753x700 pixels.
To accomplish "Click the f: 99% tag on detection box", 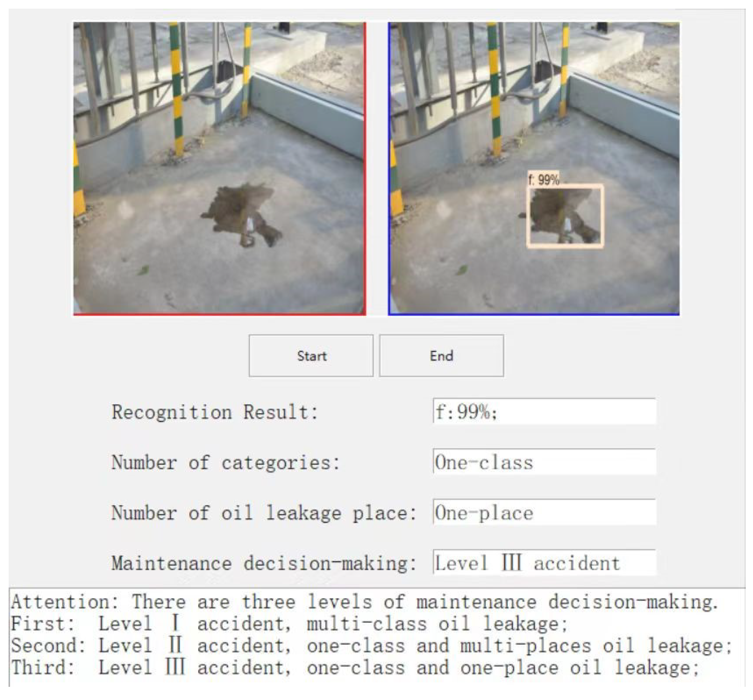I will coord(543,179).
